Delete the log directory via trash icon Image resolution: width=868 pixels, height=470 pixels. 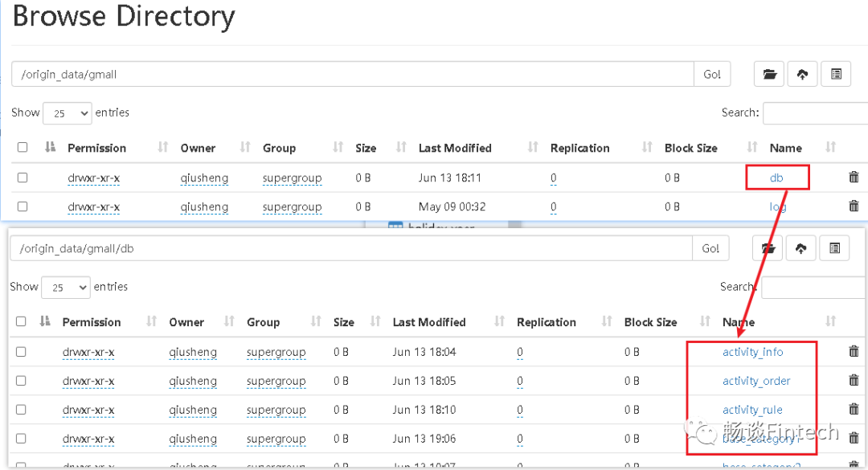854,206
